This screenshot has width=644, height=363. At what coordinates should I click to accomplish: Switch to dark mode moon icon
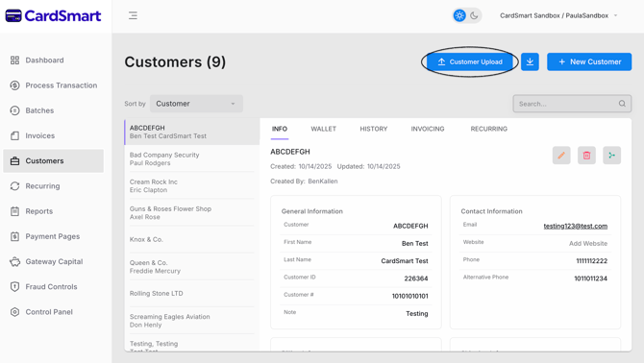point(474,15)
